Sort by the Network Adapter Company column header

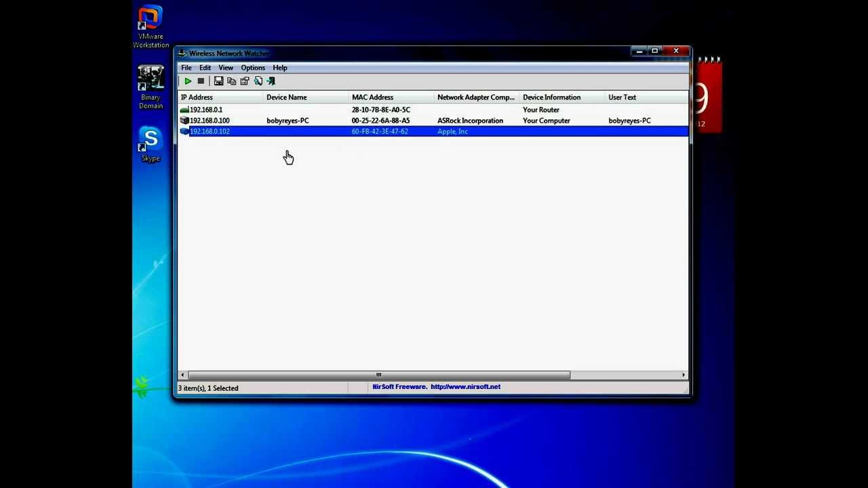pos(477,98)
